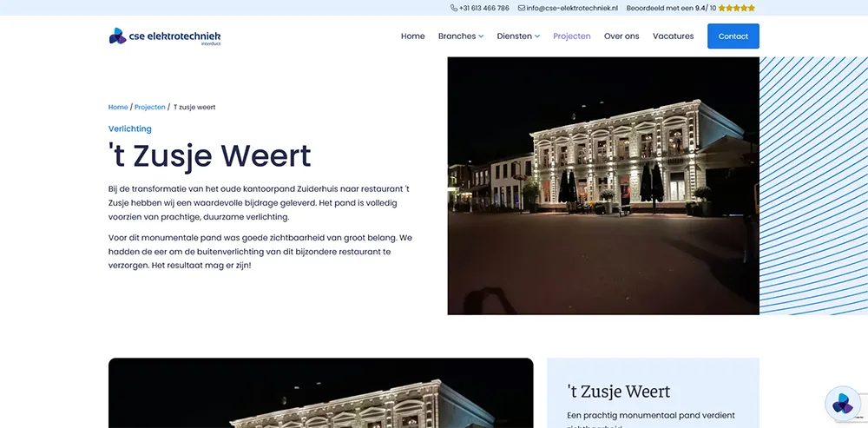
Task: Click the envelope email icon
Action: pos(522,8)
